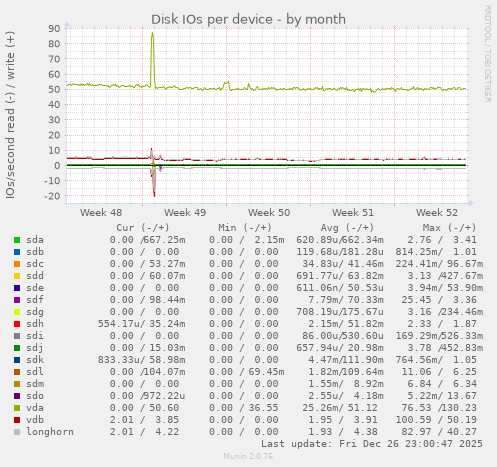The height and width of the screenshot is (467, 497).
Task: Click the sdj green legend swatch
Action: [17, 348]
